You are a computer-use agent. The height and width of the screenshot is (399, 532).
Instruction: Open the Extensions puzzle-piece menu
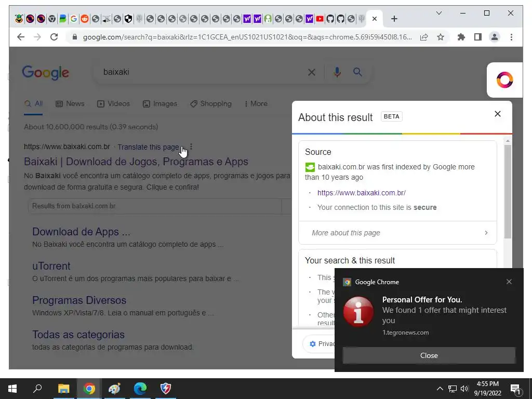tap(461, 37)
